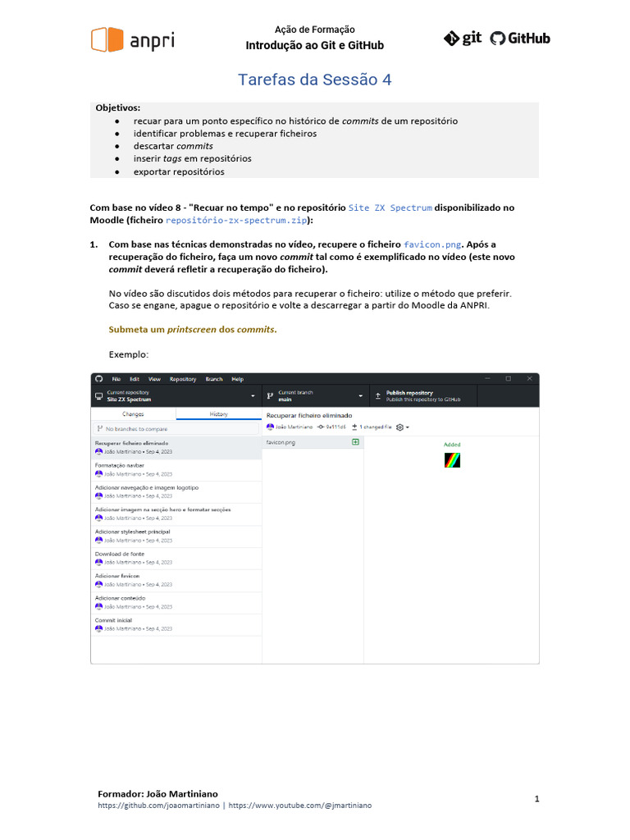This screenshot has height=840, width=630.
Task: Click the green Added icon next to favicon.png
Action: (x=355, y=442)
